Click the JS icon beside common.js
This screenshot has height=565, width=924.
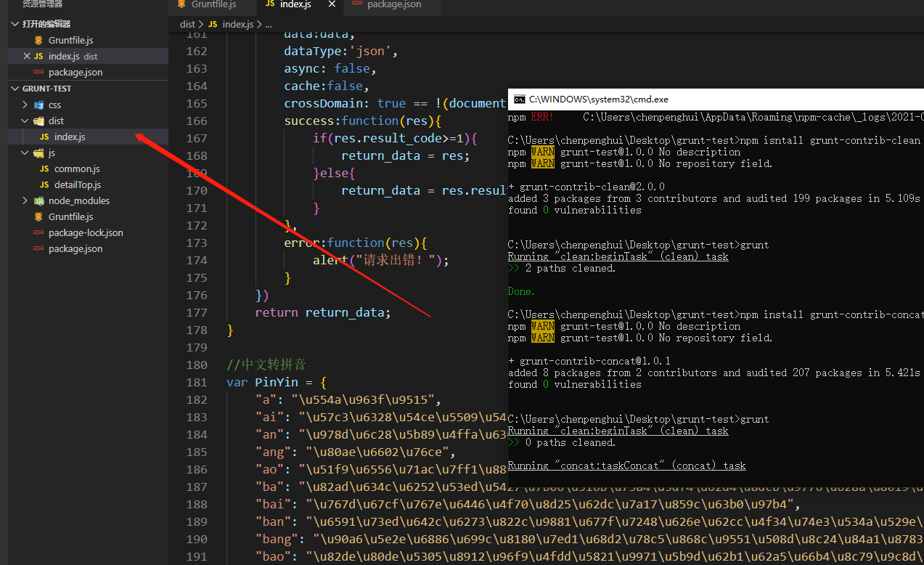point(45,168)
